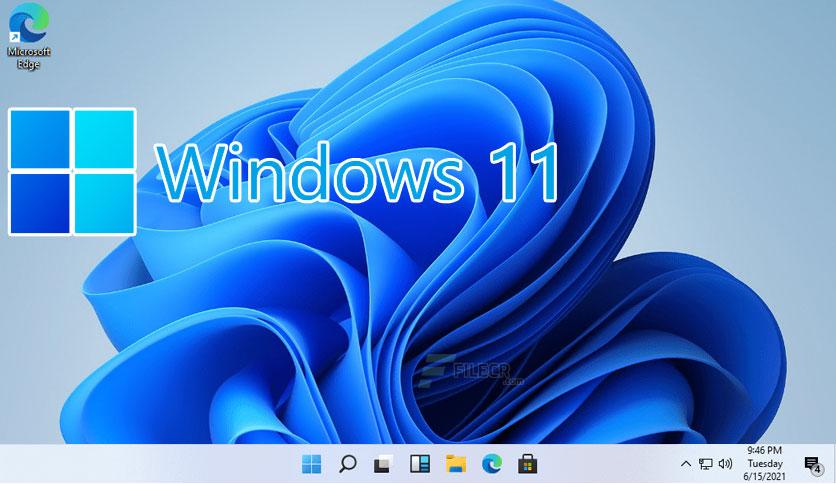Select the Microsoft Edge desktop shortcut icon

pyautogui.click(x=27, y=21)
